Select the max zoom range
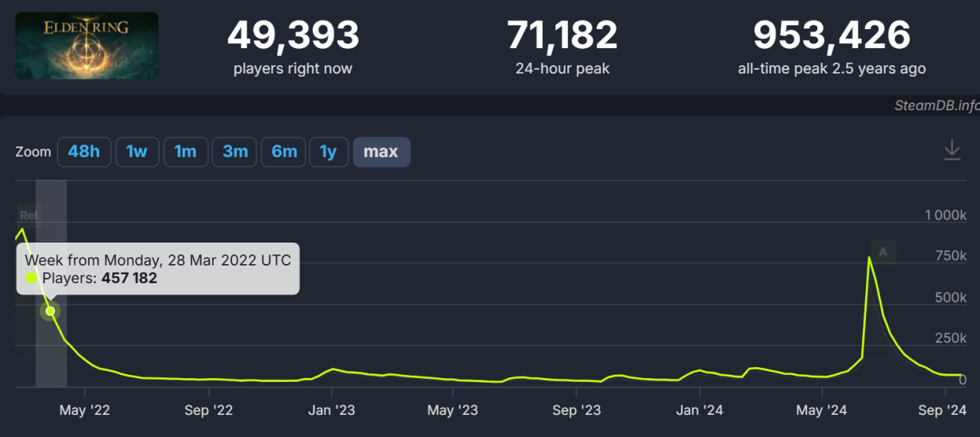Image resolution: width=980 pixels, height=437 pixels. coord(381,152)
